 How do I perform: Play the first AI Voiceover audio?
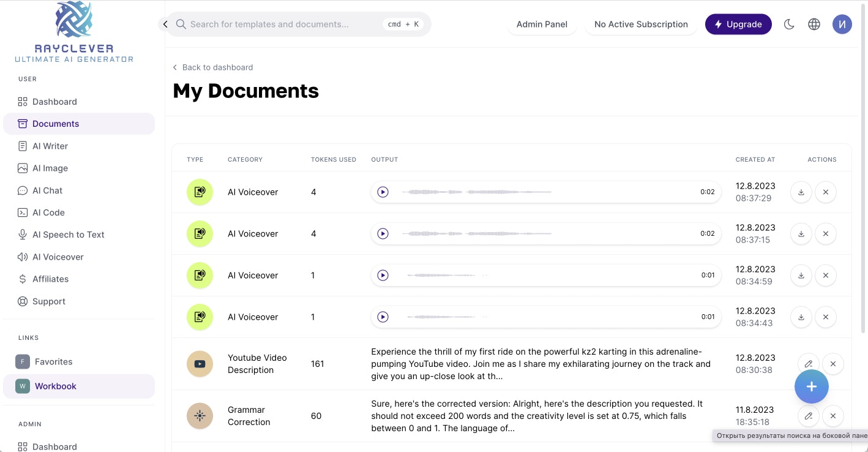[383, 192]
